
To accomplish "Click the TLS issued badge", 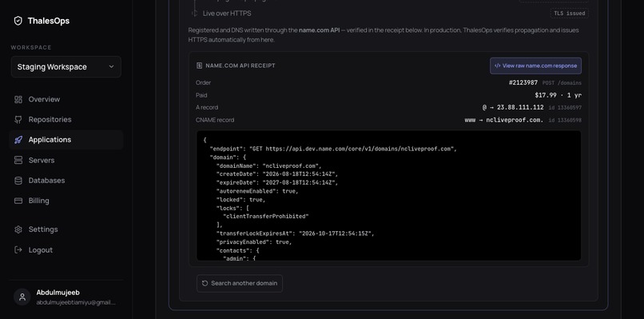I will point(569,14).
